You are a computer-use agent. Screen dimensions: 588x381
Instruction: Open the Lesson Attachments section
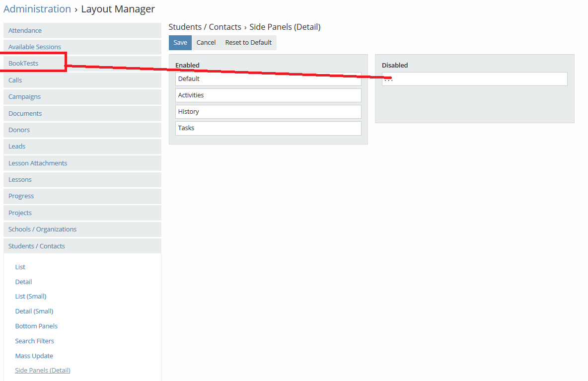[x=38, y=163]
